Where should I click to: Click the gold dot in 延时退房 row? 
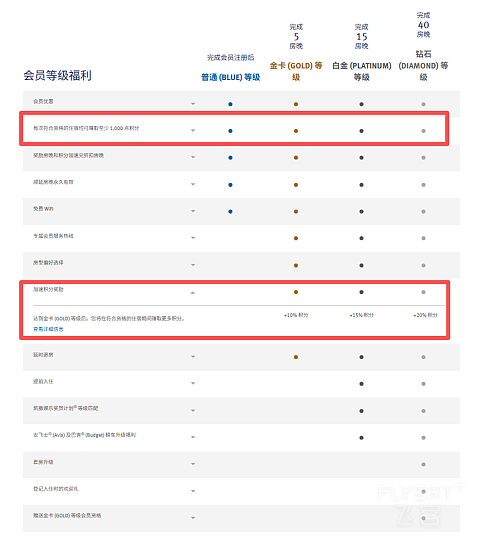[x=296, y=357]
